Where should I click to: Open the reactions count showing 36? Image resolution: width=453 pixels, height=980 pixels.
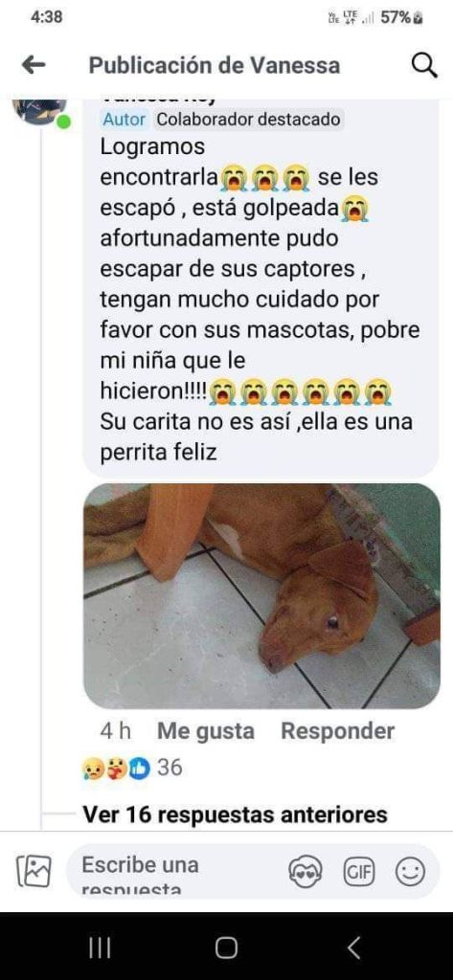click(x=132, y=768)
